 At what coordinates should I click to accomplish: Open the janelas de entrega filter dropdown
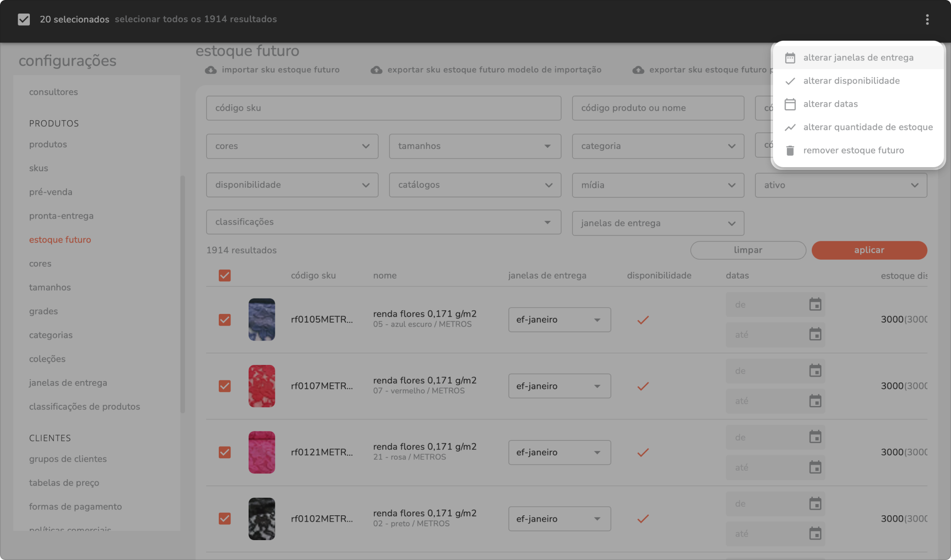coord(658,224)
